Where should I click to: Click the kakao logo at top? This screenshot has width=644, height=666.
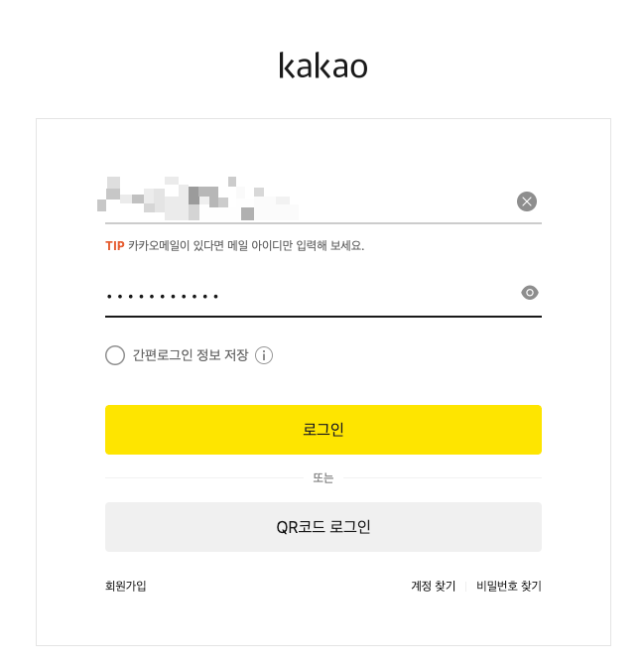pyautogui.click(x=322, y=66)
